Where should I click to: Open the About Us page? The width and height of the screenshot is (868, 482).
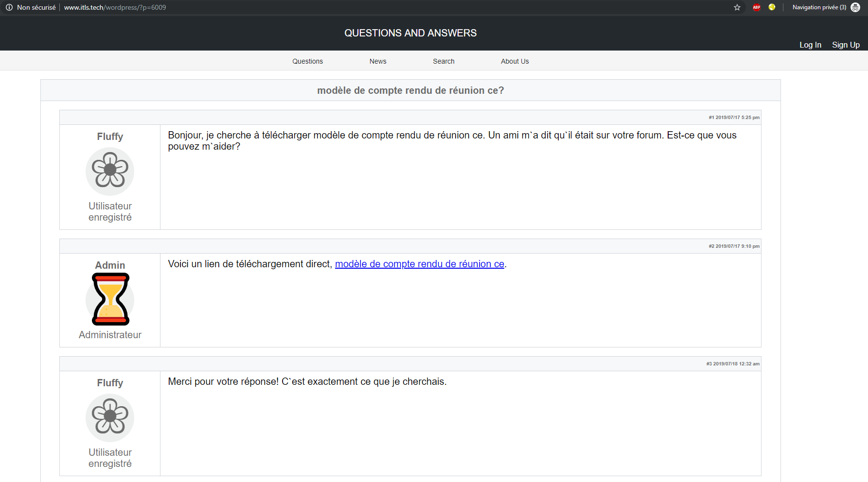514,61
